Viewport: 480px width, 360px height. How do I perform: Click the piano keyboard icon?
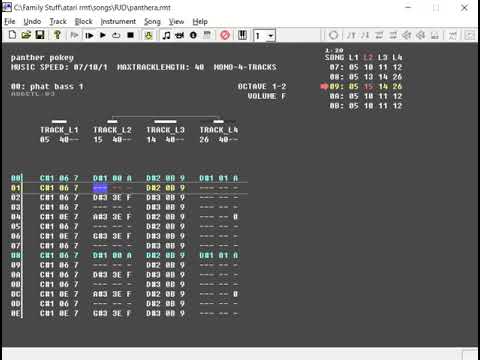[242, 35]
